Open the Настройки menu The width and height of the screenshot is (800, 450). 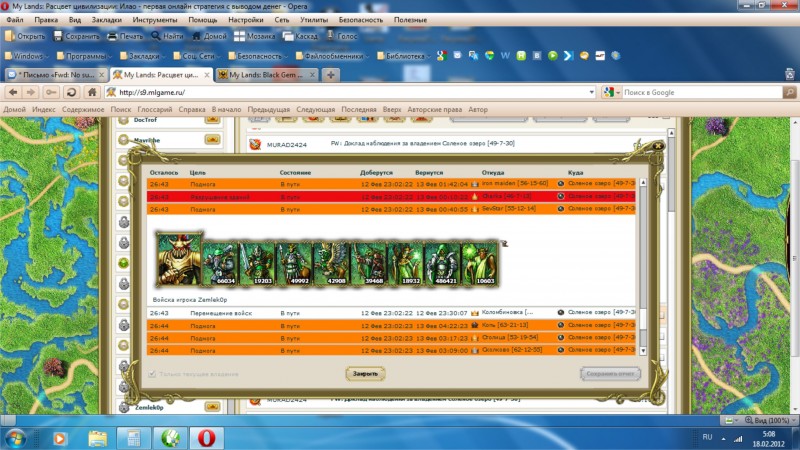pos(245,20)
